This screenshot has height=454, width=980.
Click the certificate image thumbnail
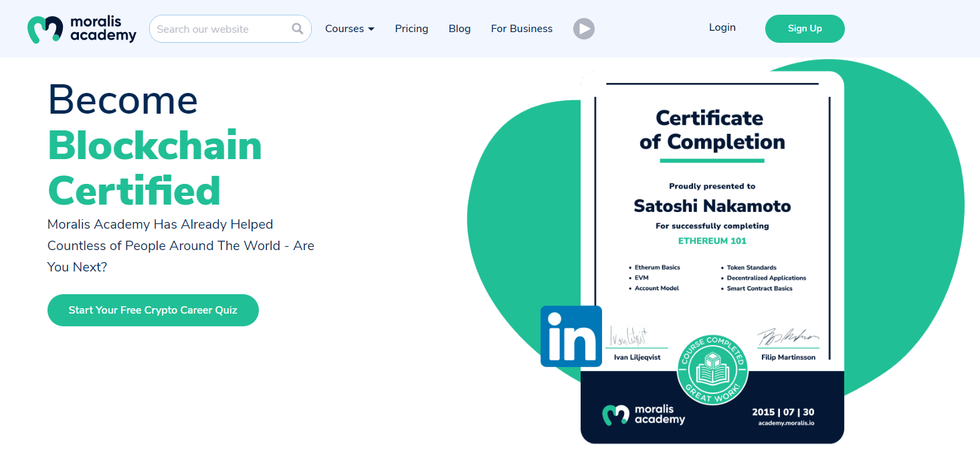[712, 257]
